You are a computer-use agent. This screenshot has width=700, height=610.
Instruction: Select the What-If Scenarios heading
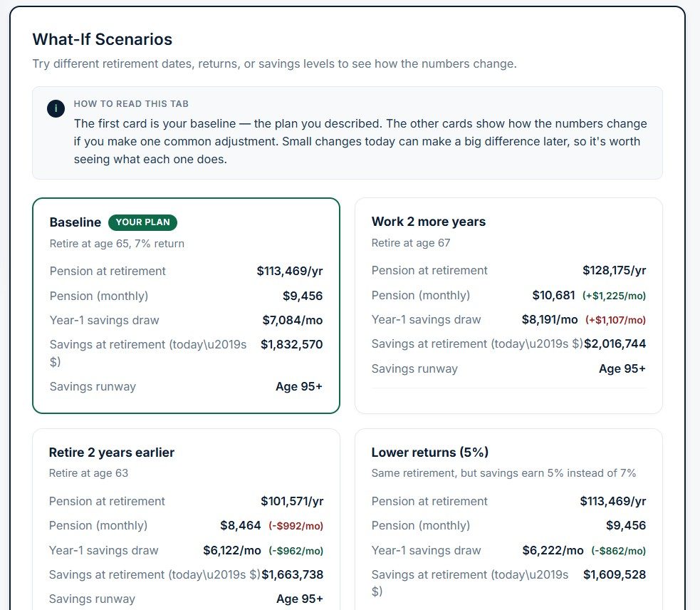coord(103,39)
